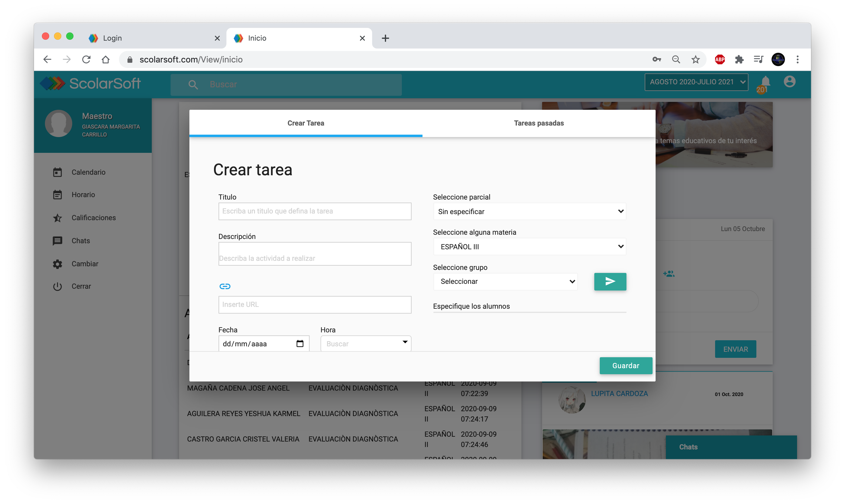Click the browser home icon
This screenshot has height=504, width=845.
[x=106, y=59]
